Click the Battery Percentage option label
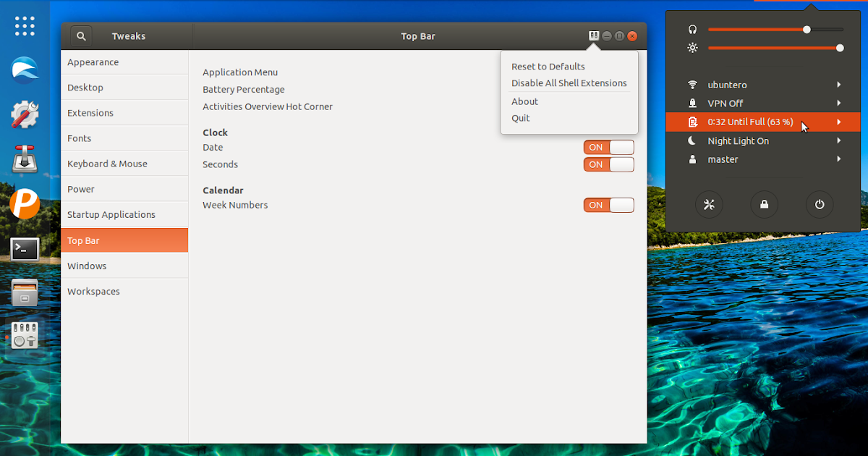 tap(244, 90)
